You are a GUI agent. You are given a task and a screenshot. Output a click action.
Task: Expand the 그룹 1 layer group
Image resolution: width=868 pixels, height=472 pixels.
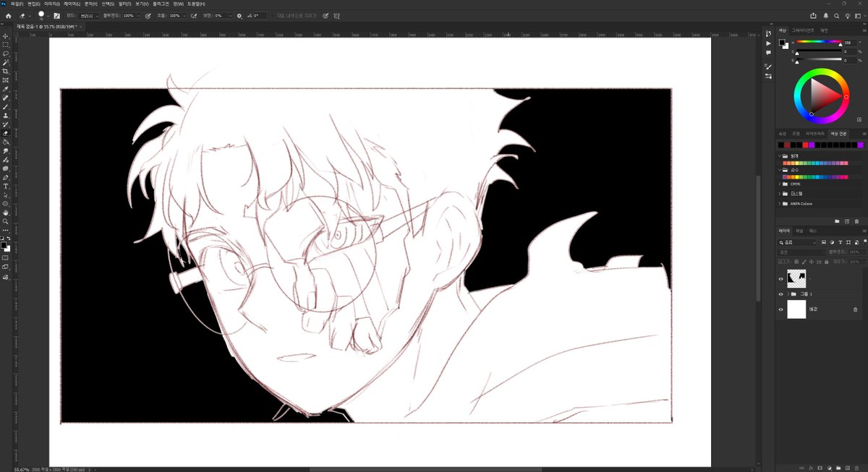click(788, 294)
